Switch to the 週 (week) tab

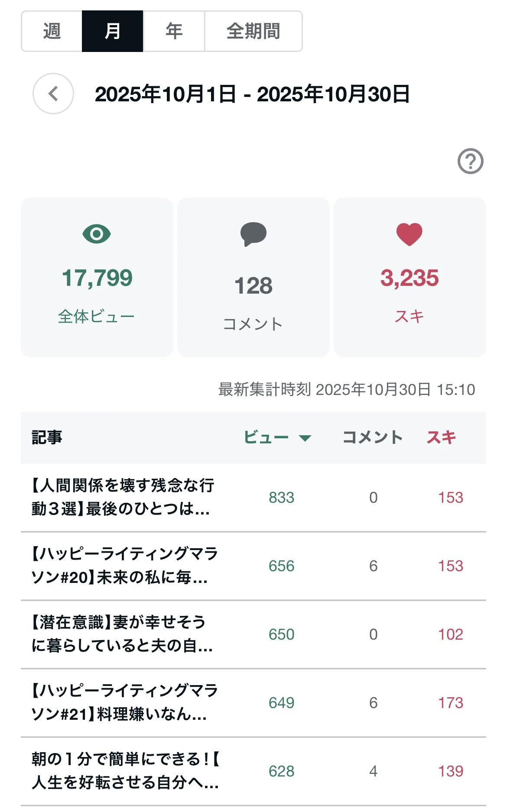click(x=52, y=31)
